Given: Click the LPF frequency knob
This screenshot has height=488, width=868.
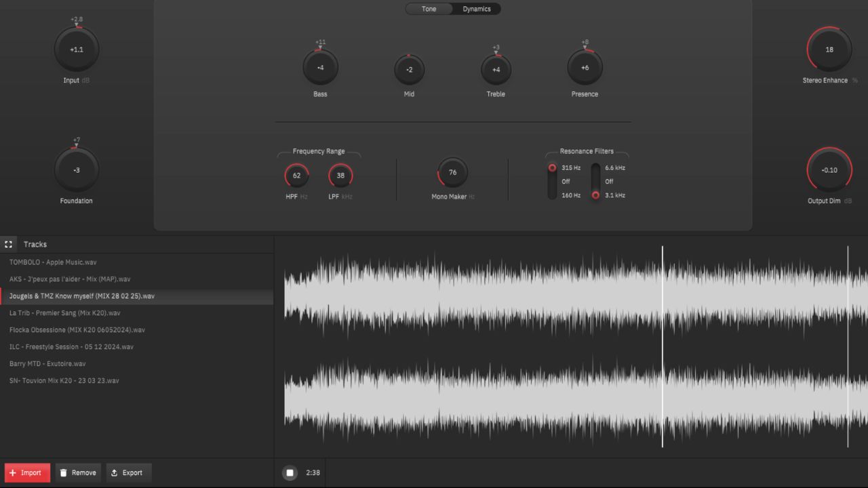Looking at the screenshot, I should [340, 176].
